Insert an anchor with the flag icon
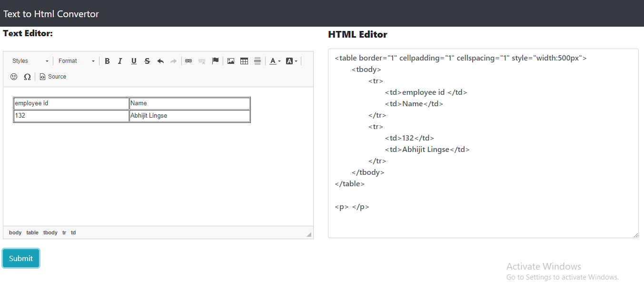644x292 pixels. point(215,61)
